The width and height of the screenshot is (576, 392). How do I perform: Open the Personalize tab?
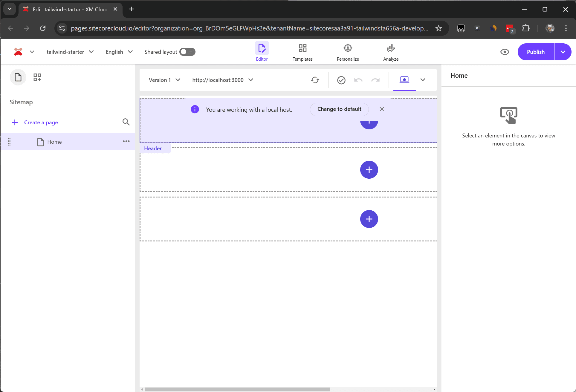coord(348,52)
